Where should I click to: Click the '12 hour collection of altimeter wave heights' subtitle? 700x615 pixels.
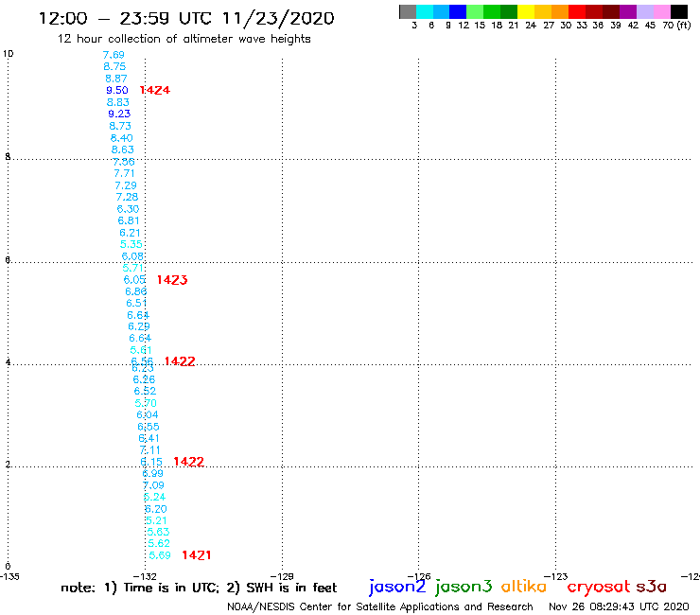[x=184, y=39]
